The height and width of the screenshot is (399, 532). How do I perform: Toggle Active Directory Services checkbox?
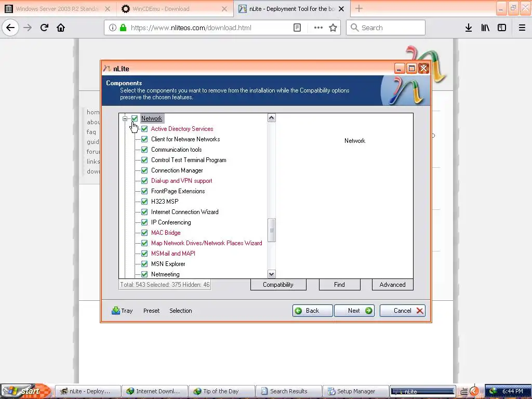[144, 129]
